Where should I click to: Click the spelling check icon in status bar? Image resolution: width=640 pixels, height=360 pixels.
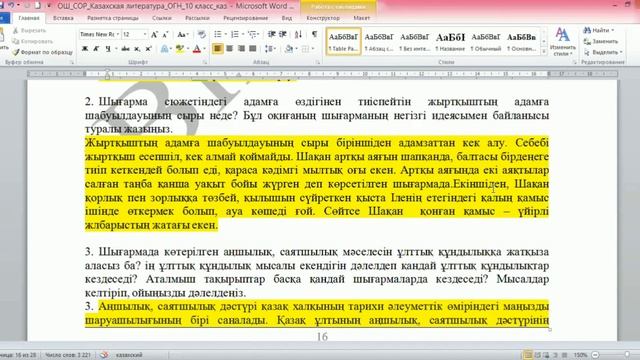(x=104, y=355)
